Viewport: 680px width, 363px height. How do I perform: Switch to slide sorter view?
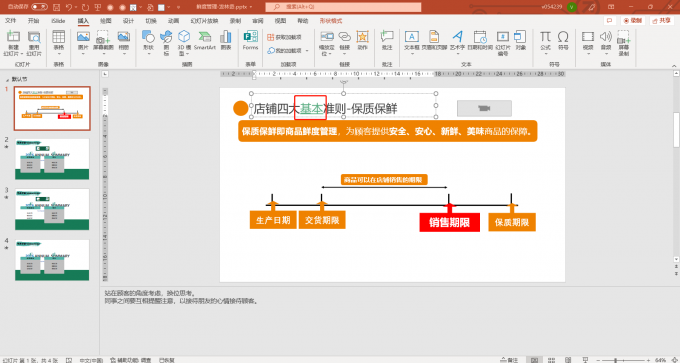tap(551, 360)
